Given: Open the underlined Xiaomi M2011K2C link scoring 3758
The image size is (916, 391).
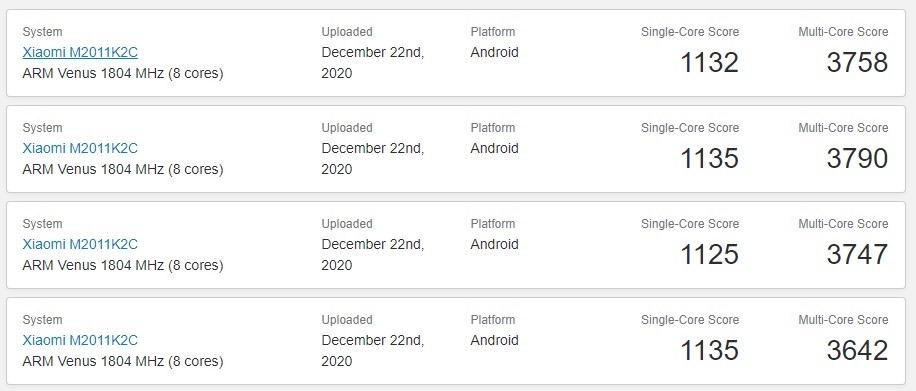Looking at the screenshot, I should pos(80,53).
